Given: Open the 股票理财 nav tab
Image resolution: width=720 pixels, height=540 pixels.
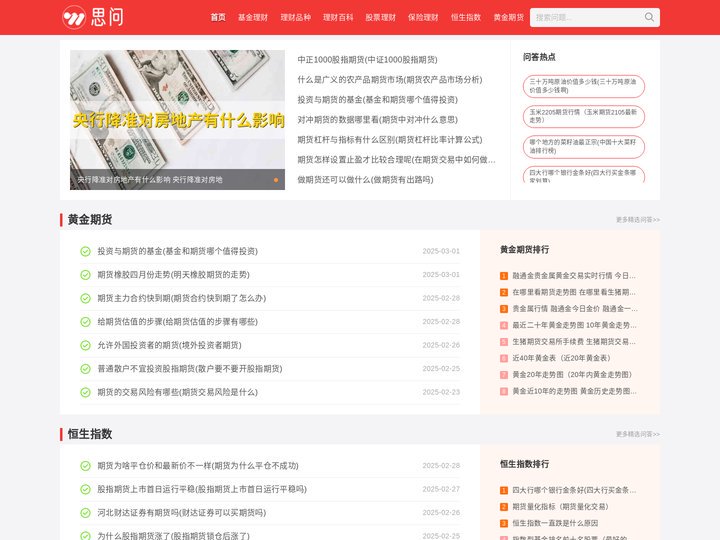Looking at the screenshot, I should click(381, 17).
